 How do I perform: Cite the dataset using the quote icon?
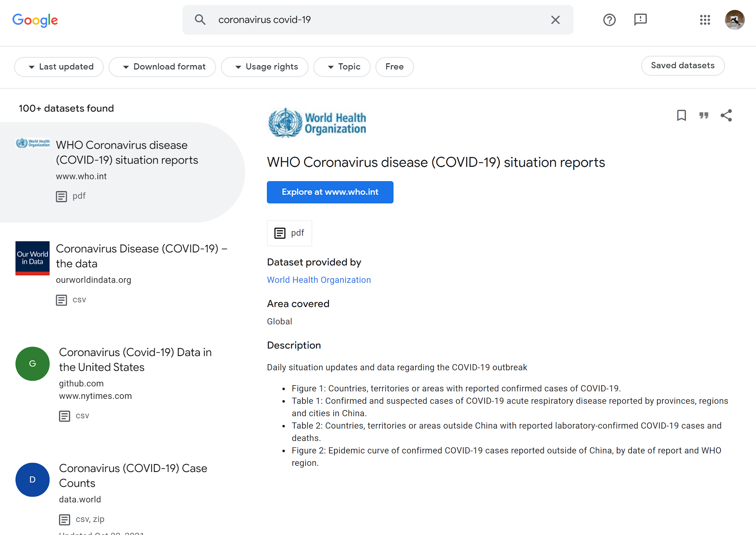pos(704,115)
